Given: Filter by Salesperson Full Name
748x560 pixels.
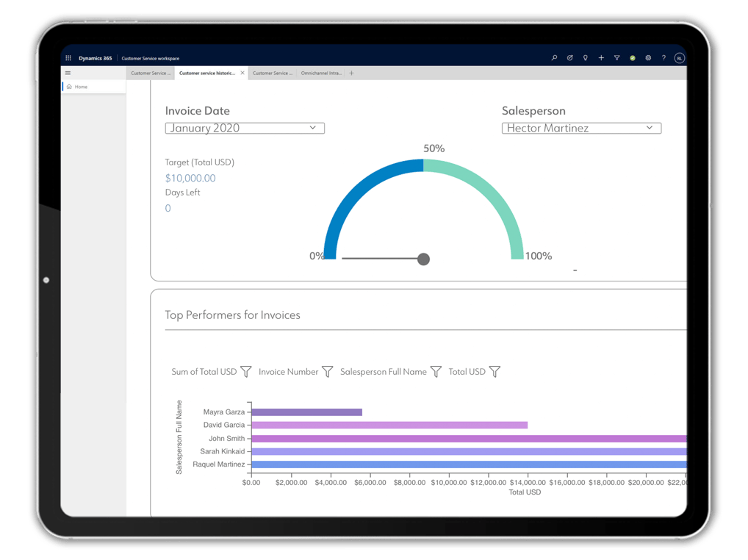Looking at the screenshot, I should point(436,372).
